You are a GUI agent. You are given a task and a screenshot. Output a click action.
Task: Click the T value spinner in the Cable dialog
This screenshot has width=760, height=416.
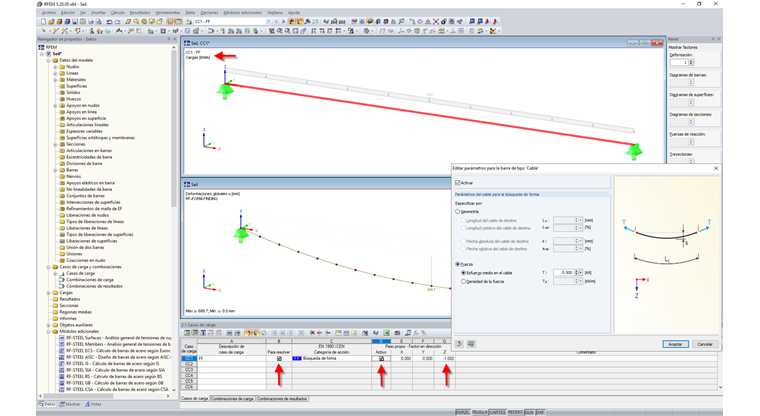577,272
